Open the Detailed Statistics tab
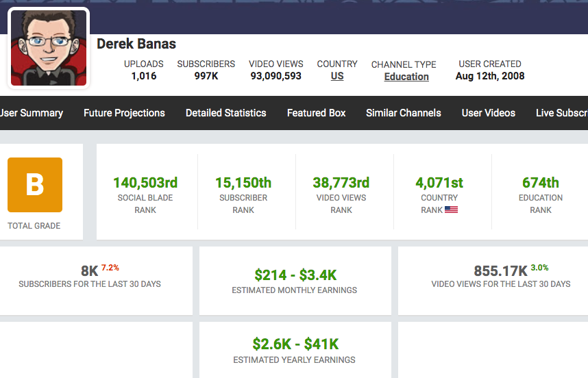The height and width of the screenshot is (378, 588). click(x=225, y=113)
